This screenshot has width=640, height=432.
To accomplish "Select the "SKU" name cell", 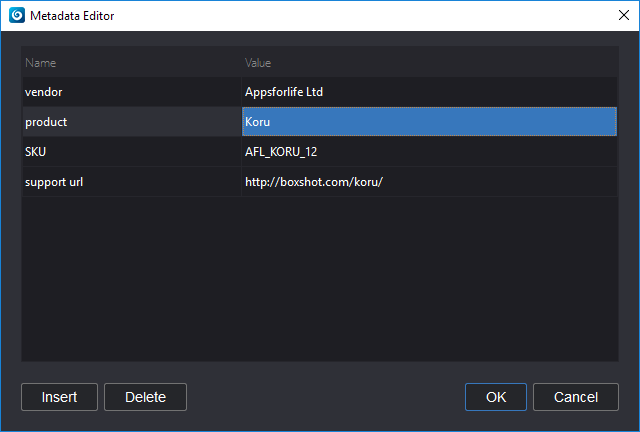I will coord(132,151).
